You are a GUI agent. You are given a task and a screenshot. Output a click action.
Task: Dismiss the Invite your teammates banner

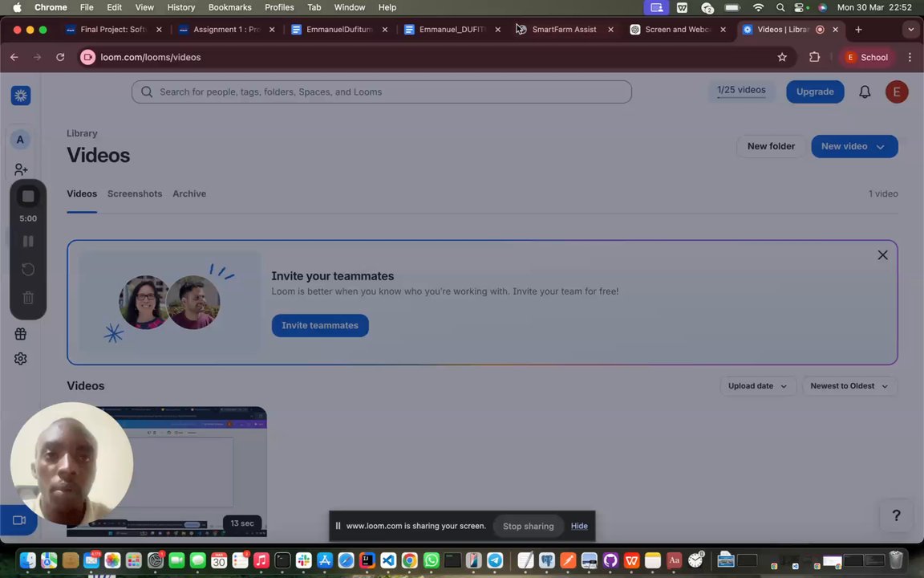[x=882, y=254]
